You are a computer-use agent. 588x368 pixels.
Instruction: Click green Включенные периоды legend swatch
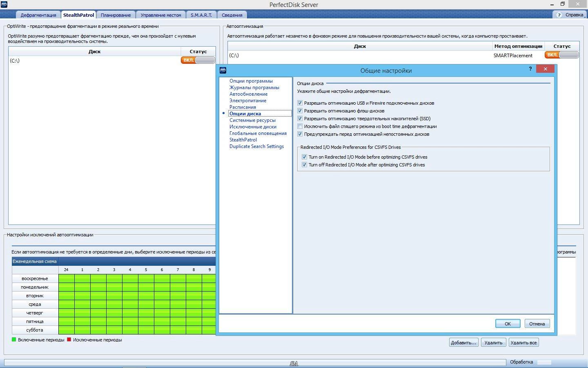click(x=14, y=339)
